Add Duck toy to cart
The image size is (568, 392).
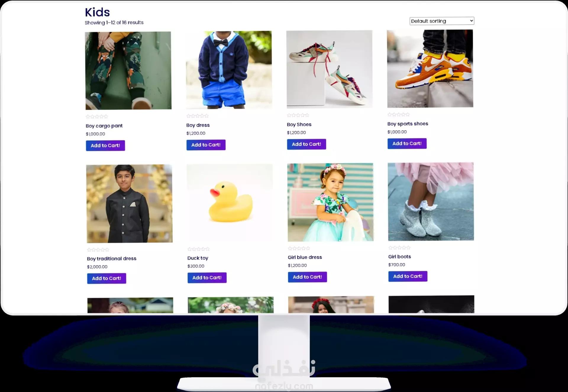207,278
